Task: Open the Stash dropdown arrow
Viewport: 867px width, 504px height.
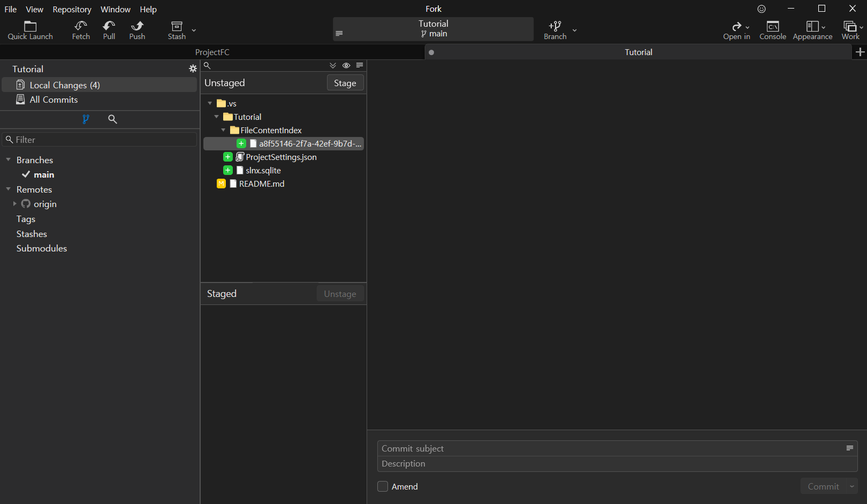Action: [194, 30]
